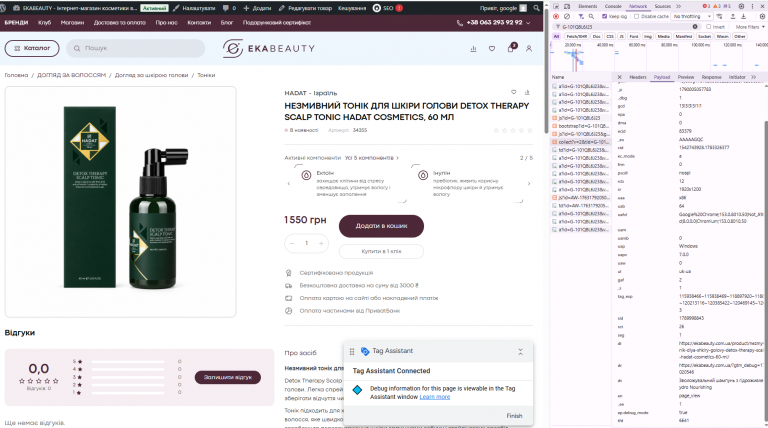Click the DevTools red error counter
This screenshot has width=768, height=428.
(x=706, y=6)
